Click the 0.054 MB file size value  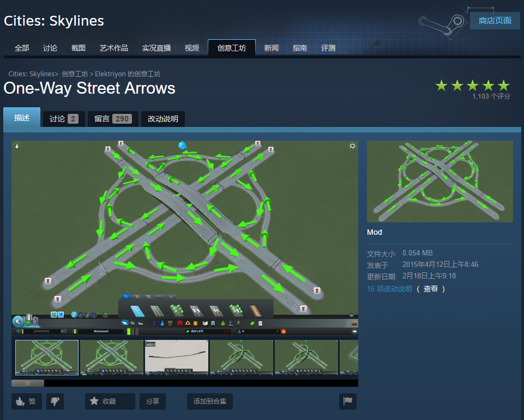[417, 253]
